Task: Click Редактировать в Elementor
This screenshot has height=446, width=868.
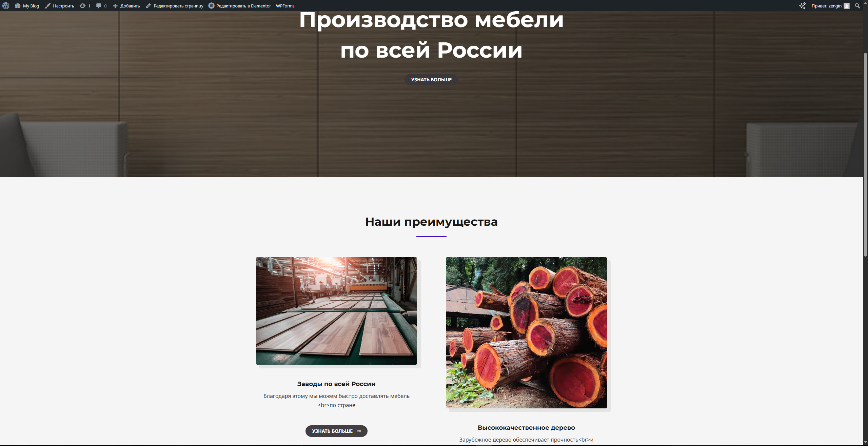Action: click(x=240, y=6)
